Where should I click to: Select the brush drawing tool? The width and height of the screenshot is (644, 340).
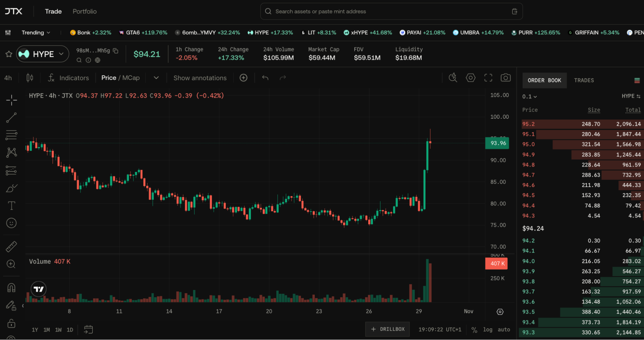(x=11, y=188)
